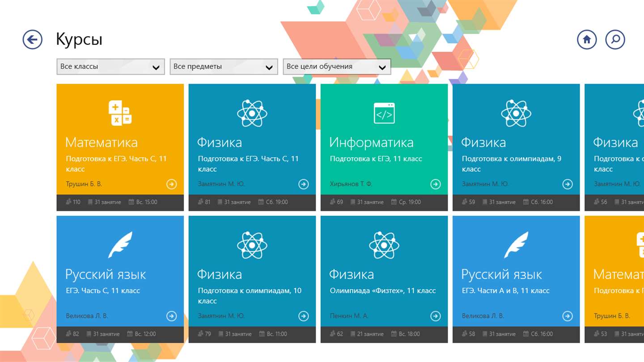
Task: Open Русский язык ЕГЭ Часть С via its arrow
Action: [172, 316]
